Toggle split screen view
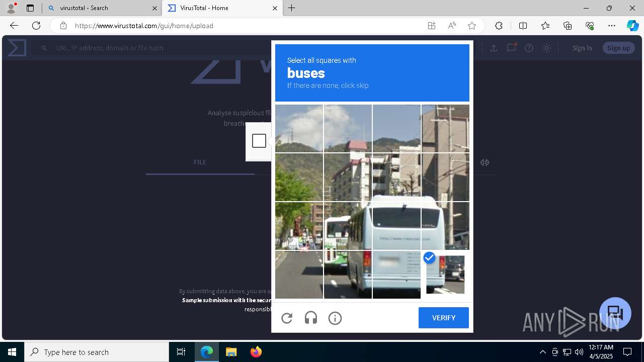The image size is (644, 362). pyautogui.click(x=523, y=26)
